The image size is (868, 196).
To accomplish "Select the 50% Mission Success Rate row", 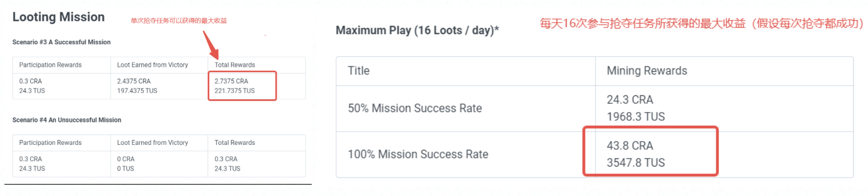I will click(x=594, y=109).
